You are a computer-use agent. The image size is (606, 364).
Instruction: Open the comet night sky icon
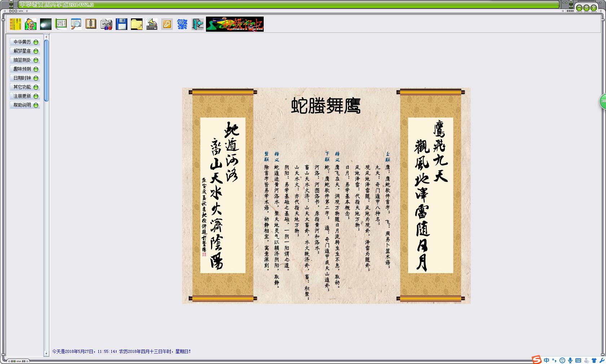pyautogui.click(x=46, y=24)
